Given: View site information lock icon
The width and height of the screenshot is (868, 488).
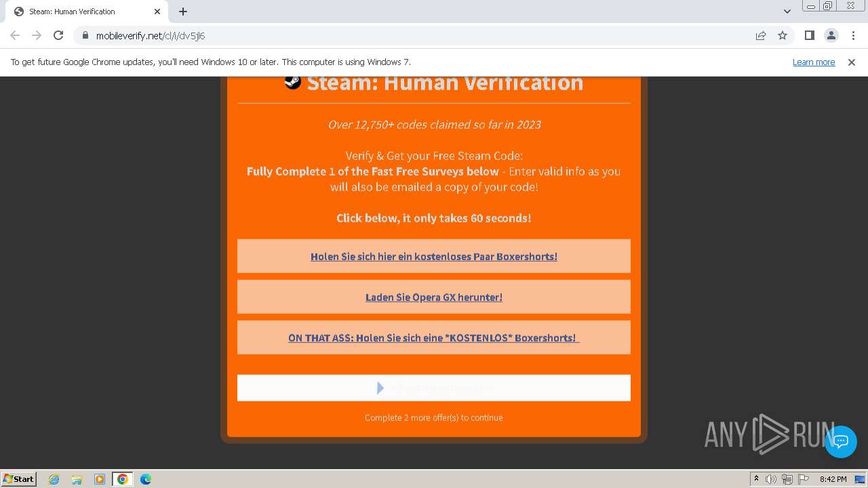Looking at the screenshot, I should 85,35.
